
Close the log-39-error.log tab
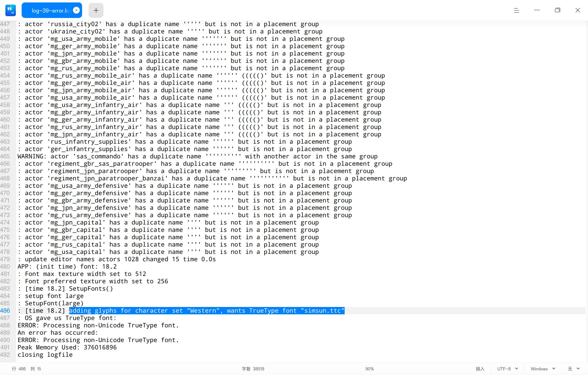coord(76,10)
